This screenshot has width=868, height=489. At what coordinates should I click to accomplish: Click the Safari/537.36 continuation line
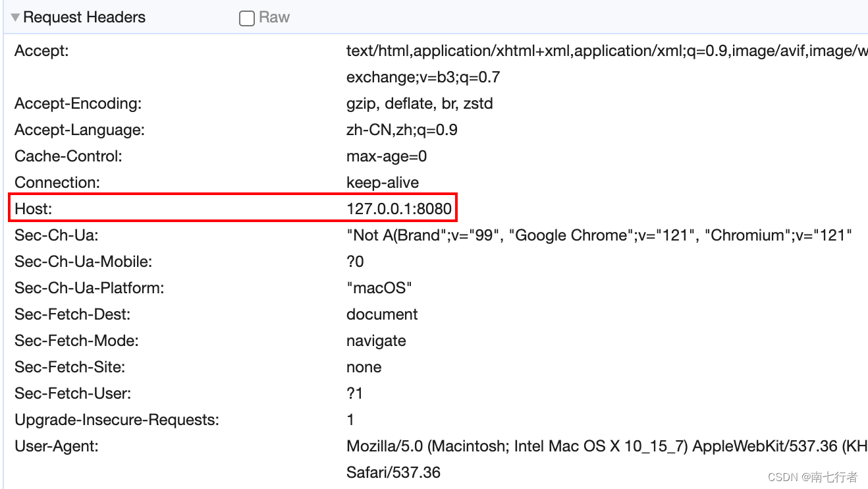(x=393, y=473)
